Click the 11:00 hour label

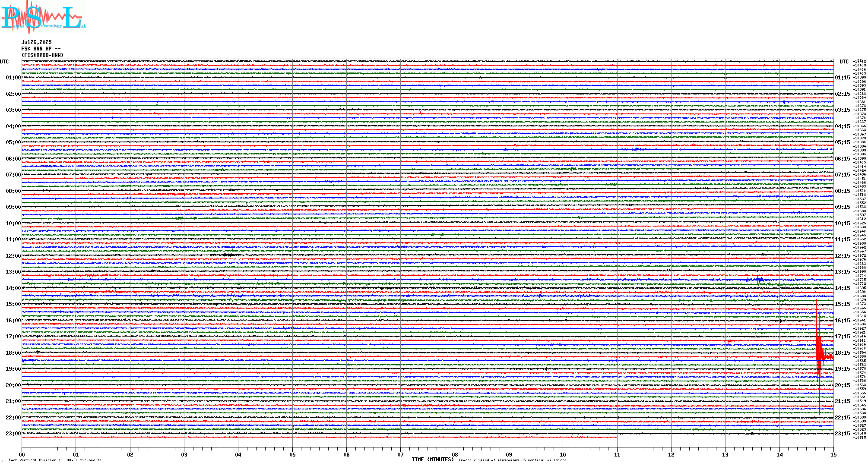[13, 239]
